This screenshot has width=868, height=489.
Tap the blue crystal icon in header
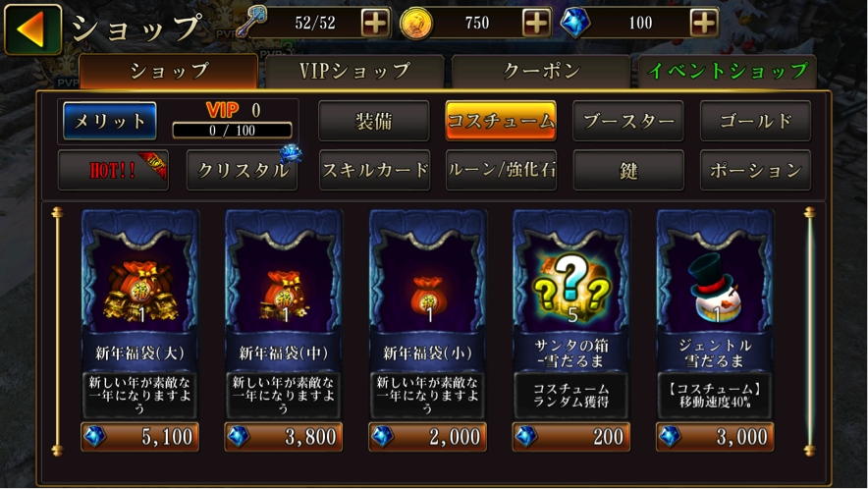(x=574, y=24)
